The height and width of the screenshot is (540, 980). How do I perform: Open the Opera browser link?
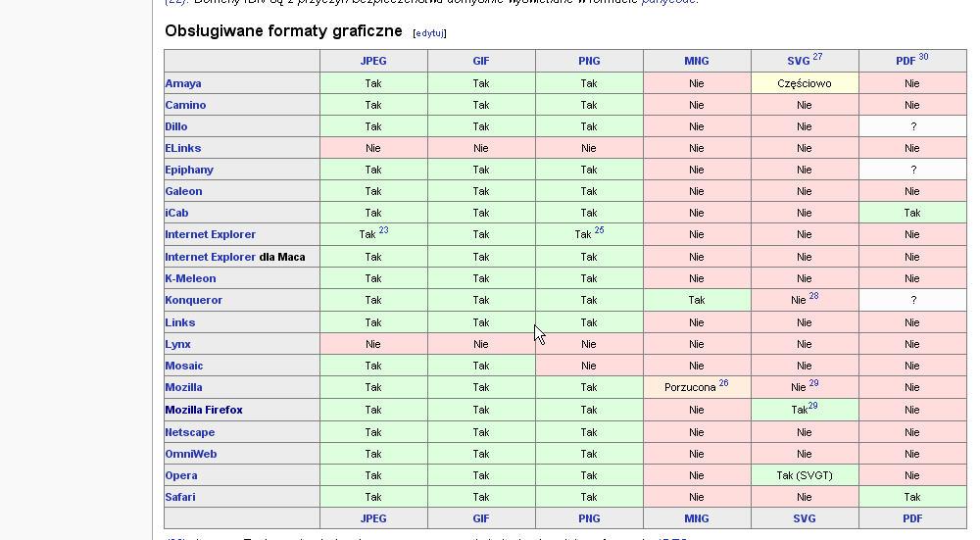181,475
